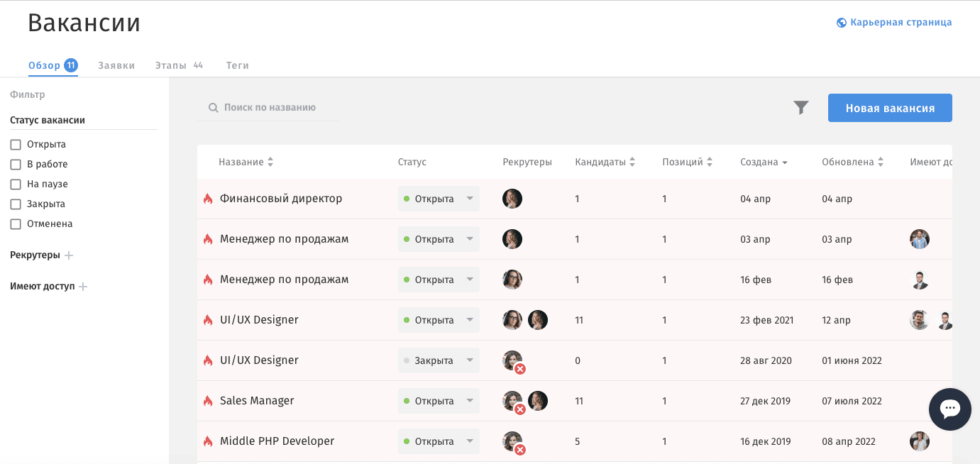Click recruiter avatar in Финансовый директор row

click(512, 199)
